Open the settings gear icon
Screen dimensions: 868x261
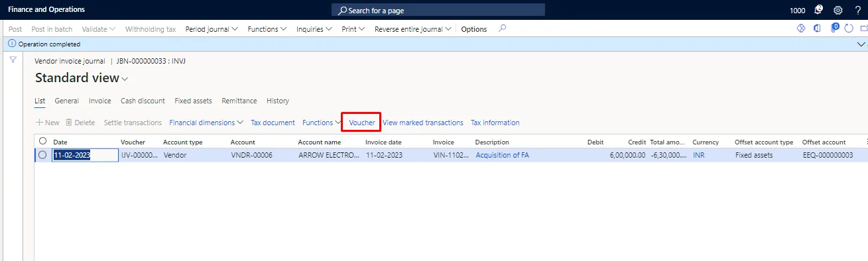click(x=837, y=10)
